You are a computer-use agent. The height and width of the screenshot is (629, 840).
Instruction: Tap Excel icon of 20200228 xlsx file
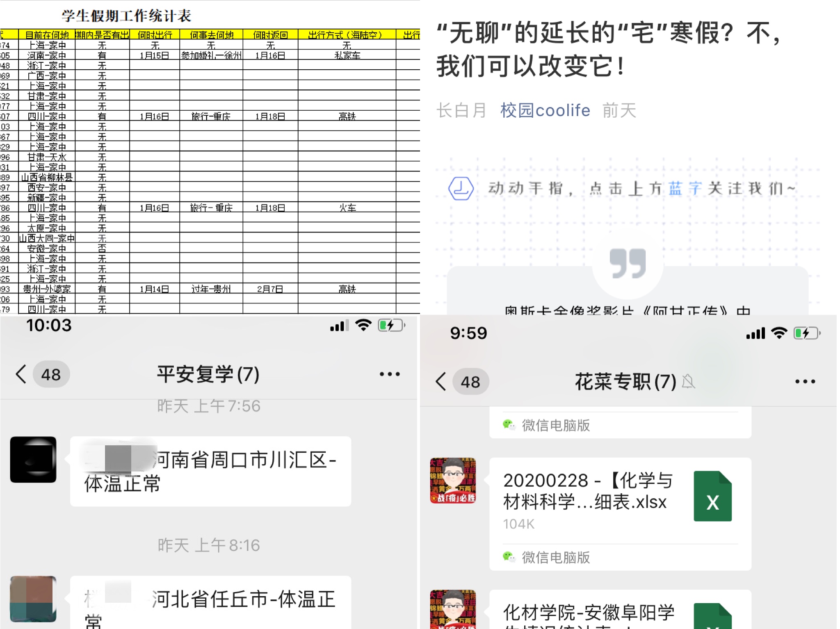tap(712, 496)
